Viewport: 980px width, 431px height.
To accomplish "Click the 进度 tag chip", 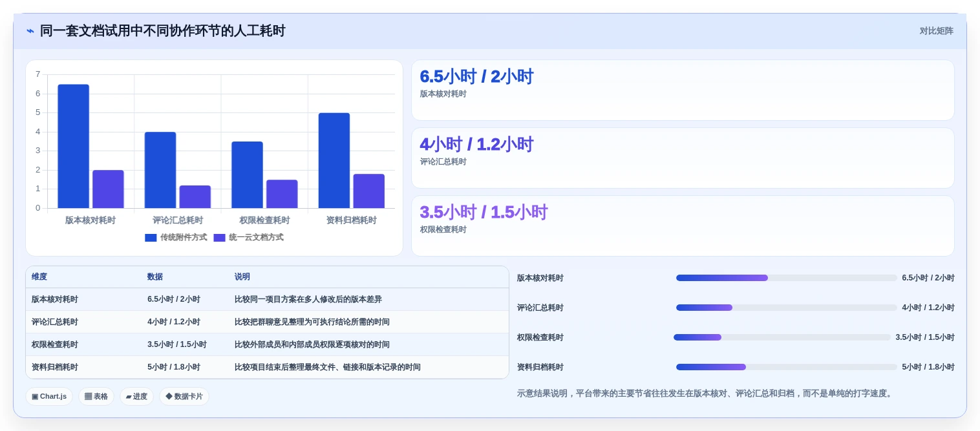I will pos(136,397).
